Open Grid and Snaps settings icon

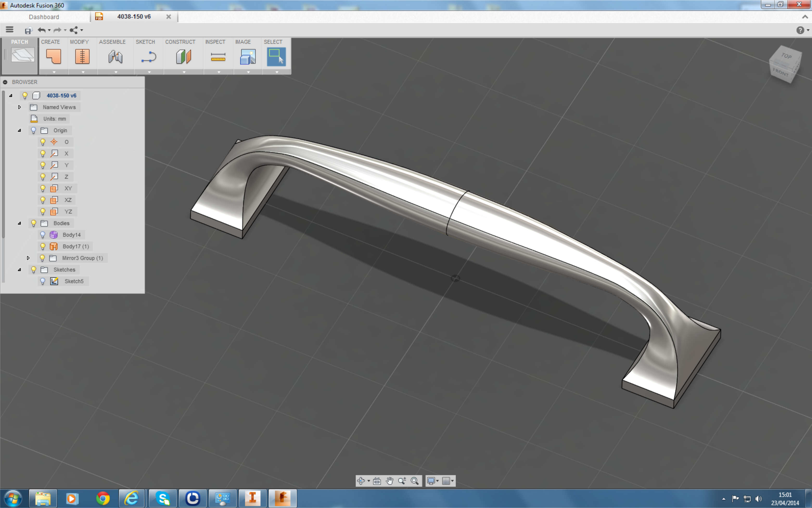point(446,481)
